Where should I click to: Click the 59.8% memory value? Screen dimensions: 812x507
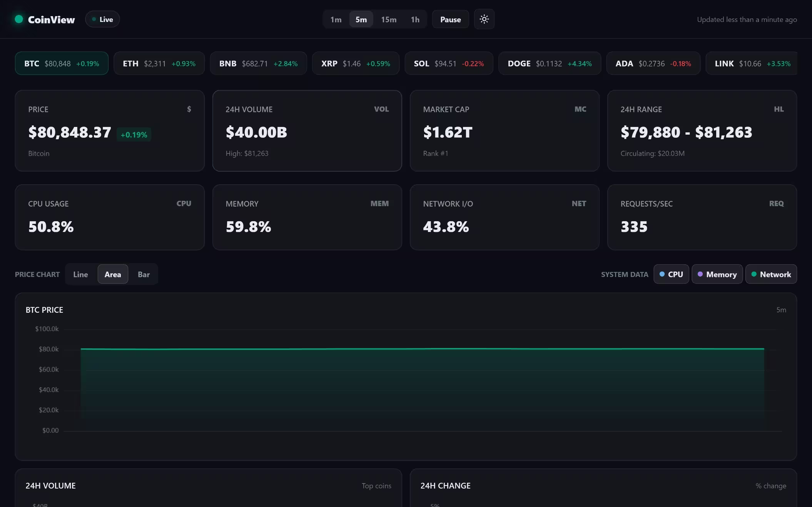click(248, 227)
